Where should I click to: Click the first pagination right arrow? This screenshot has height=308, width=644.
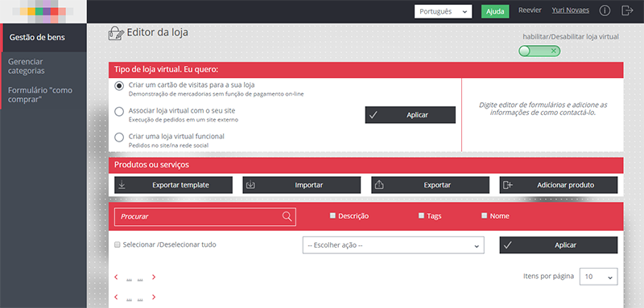click(x=154, y=277)
